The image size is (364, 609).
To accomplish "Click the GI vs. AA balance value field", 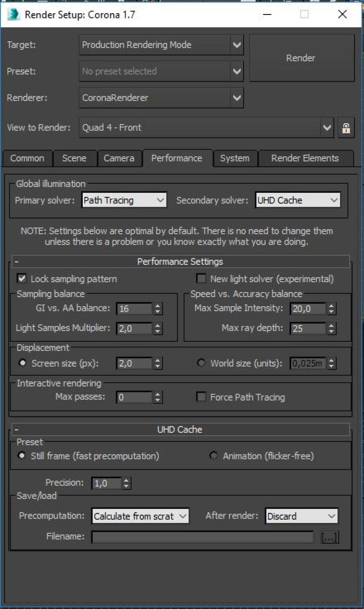I will click(x=134, y=309).
